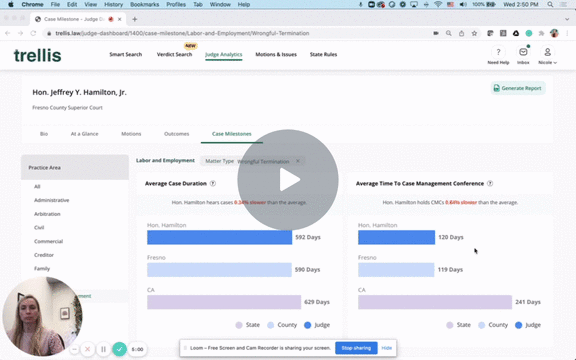Switch to the At a Glance tab

(84, 134)
